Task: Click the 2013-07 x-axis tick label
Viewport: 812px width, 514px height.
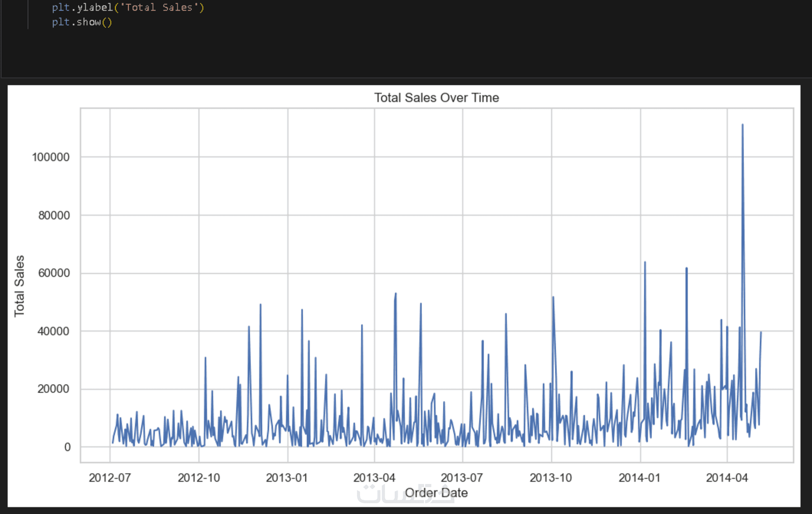Action: pyautogui.click(x=462, y=478)
